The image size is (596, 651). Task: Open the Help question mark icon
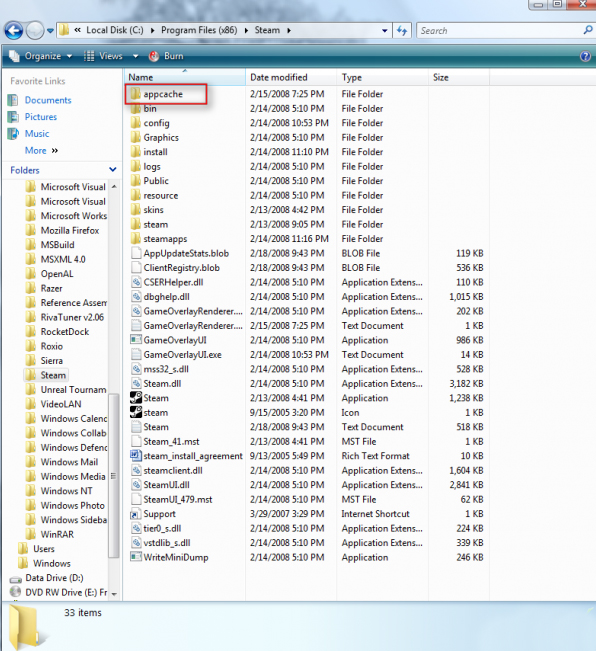tap(585, 56)
